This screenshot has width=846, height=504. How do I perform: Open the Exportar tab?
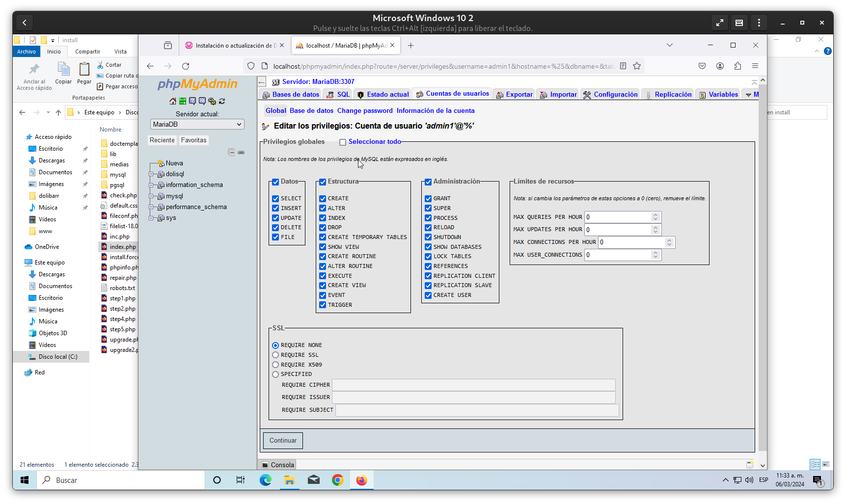pos(514,94)
